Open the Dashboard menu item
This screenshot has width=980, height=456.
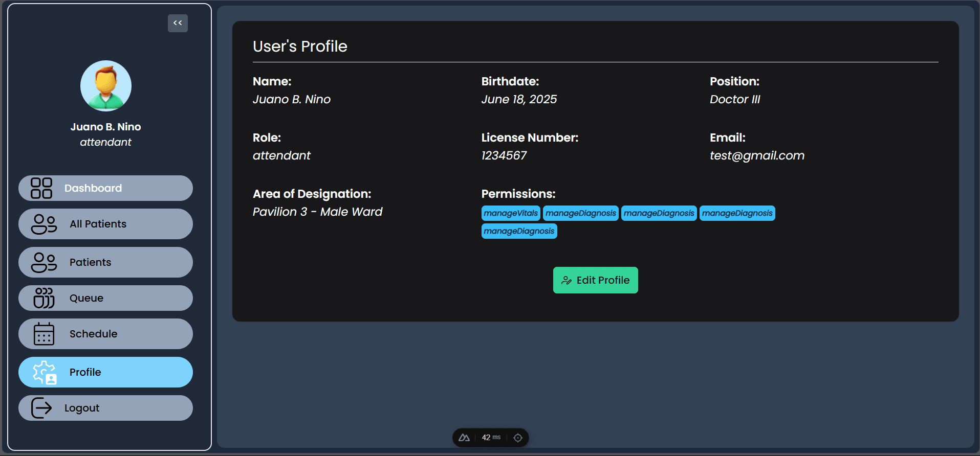[x=105, y=188]
